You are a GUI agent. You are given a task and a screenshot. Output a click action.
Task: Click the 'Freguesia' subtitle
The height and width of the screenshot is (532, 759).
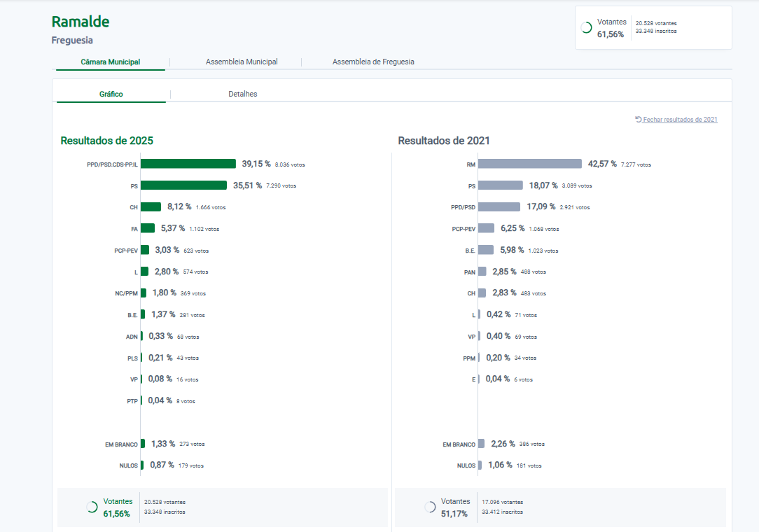(72, 40)
